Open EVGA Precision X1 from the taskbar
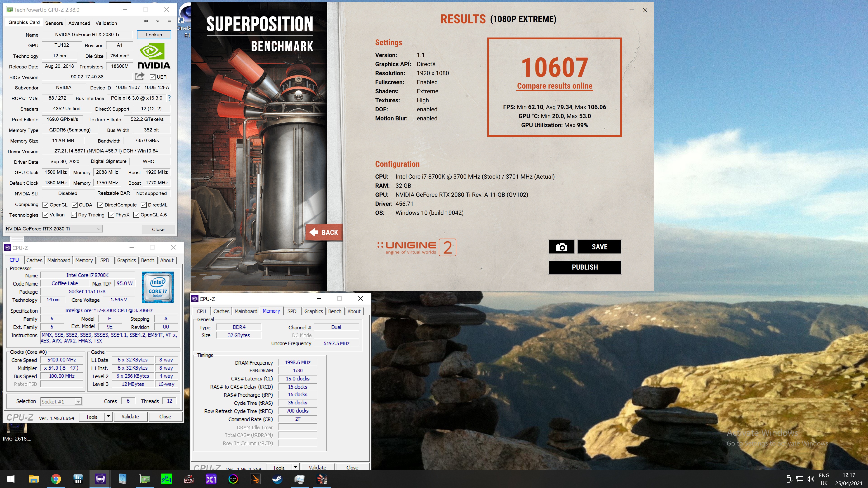The width and height of the screenshot is (868, 488). [x=211, y=479]
